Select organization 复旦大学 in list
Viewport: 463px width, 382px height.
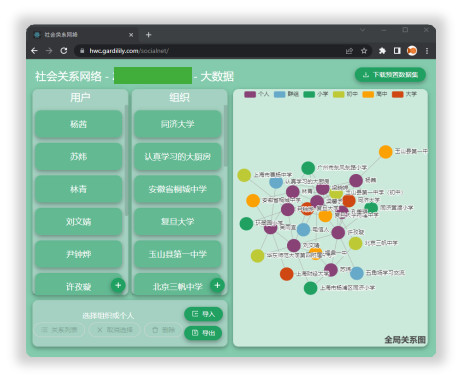[178, 222]
